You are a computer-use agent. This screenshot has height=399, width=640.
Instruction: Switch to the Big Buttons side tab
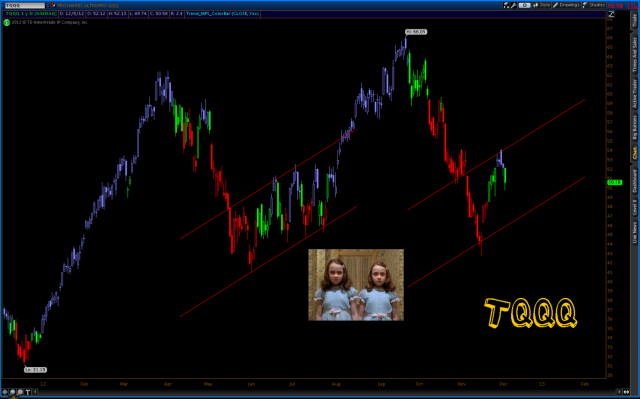point(634,128)
